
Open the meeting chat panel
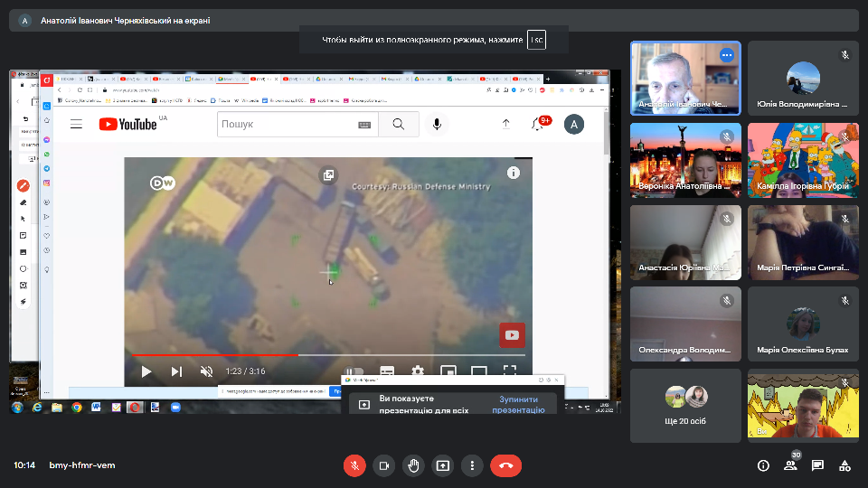[817, 466]
